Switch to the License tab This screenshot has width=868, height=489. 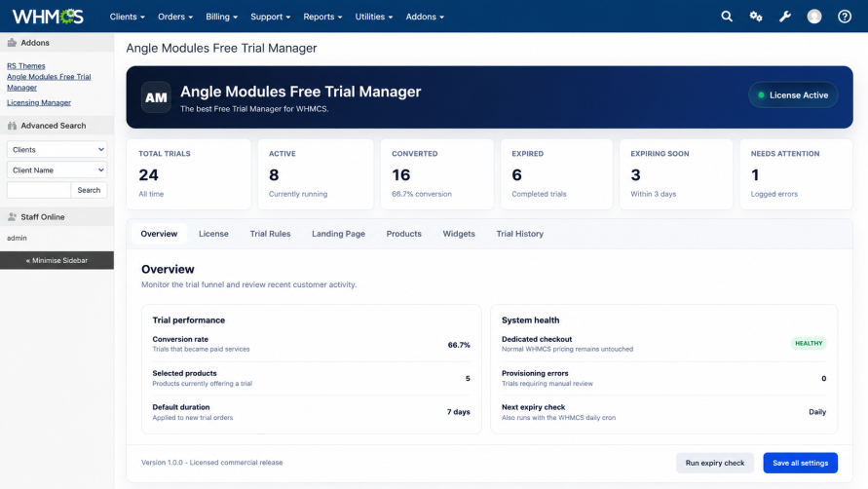click(x=213, y=234)
